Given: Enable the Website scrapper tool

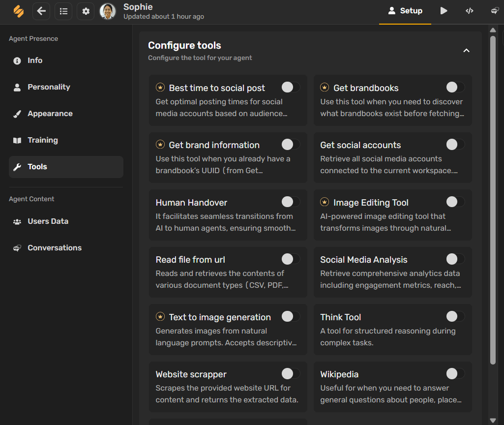Looking at the screenshot, I should point(291,373).
